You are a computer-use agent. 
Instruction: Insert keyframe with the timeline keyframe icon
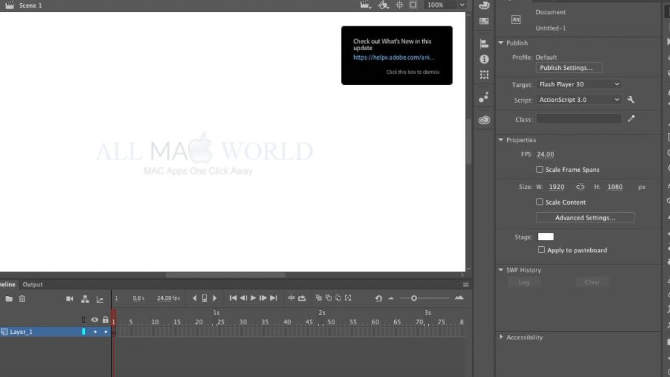coord(204,298)
